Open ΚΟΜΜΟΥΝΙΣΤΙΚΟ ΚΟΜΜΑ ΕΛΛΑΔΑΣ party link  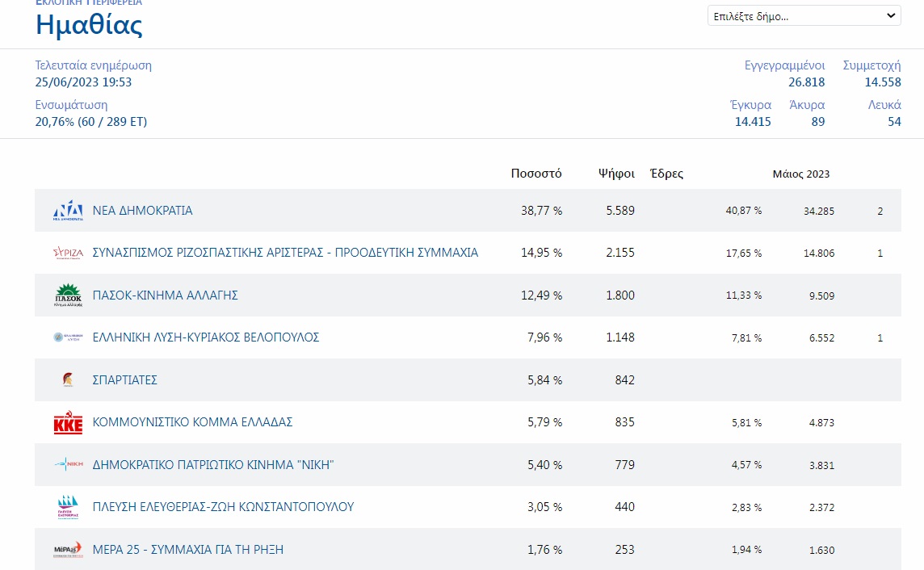point(192,422)
